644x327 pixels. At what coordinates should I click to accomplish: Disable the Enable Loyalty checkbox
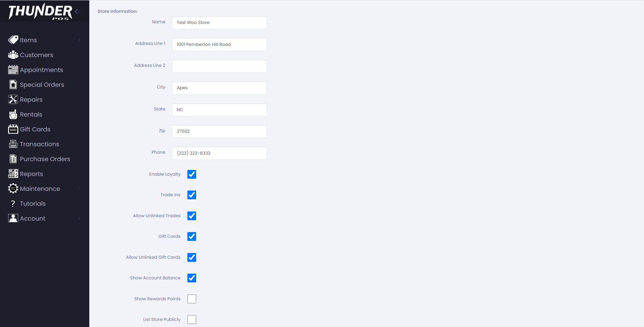pos(192,174)
